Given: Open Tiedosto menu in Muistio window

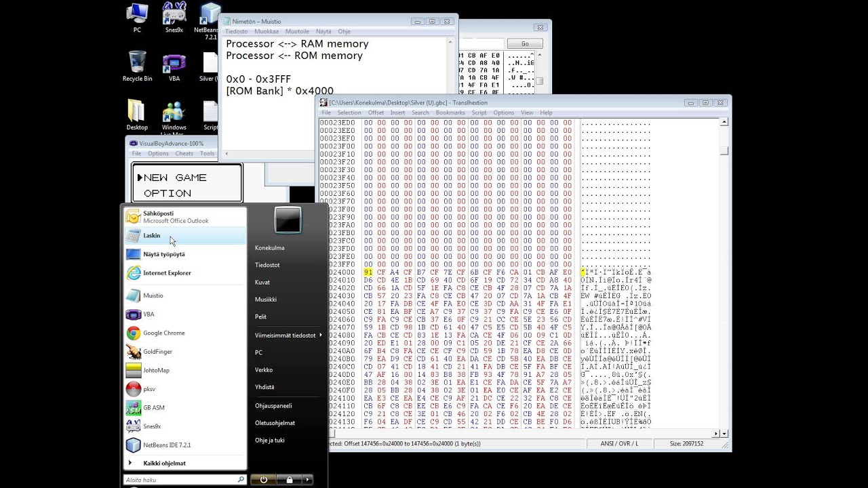Looking at the screenshot, I should (x=237, y=31).
